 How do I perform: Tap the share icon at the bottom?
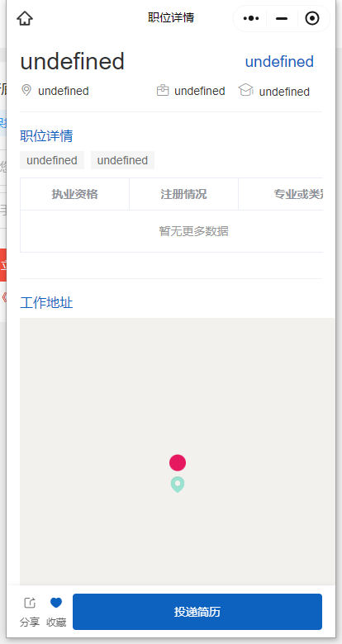30,603
